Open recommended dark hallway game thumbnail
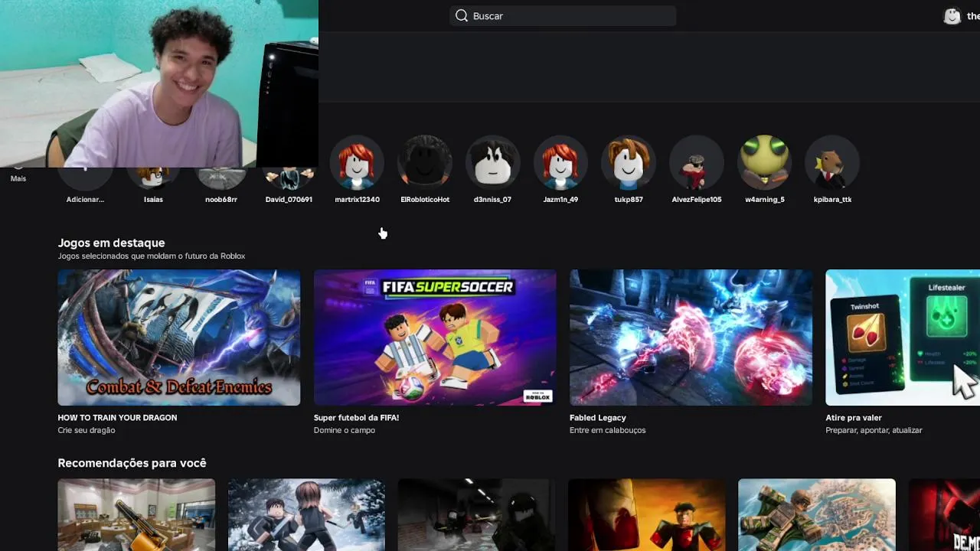The width and height of the screenshot is (980, 551). 476,515
